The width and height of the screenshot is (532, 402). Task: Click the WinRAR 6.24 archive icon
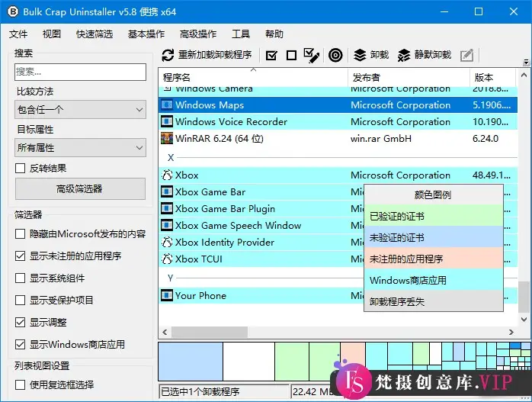[x=167, y=139]
